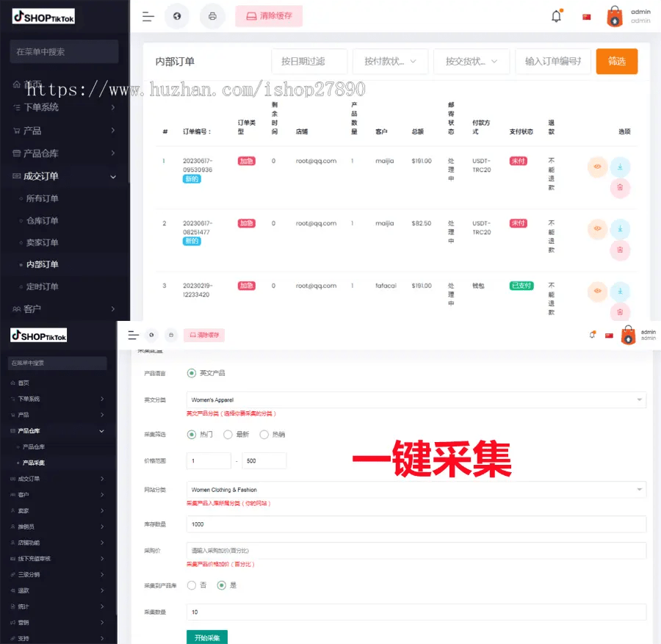Image resolution: width=661 pixels, height=644 pixels.
Task: Click the SHOP TikTok logo
Action: (42, 16)
